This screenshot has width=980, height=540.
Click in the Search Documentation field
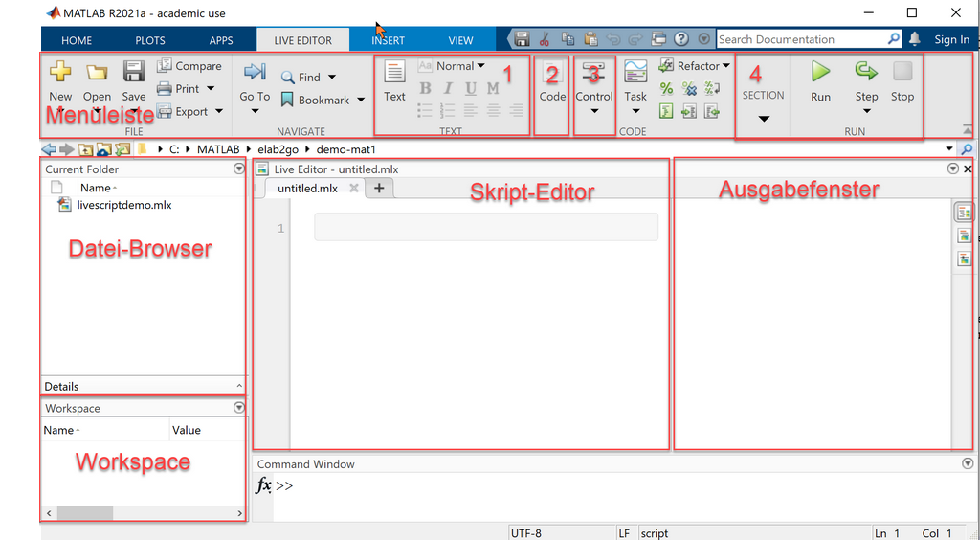[802, 39]
